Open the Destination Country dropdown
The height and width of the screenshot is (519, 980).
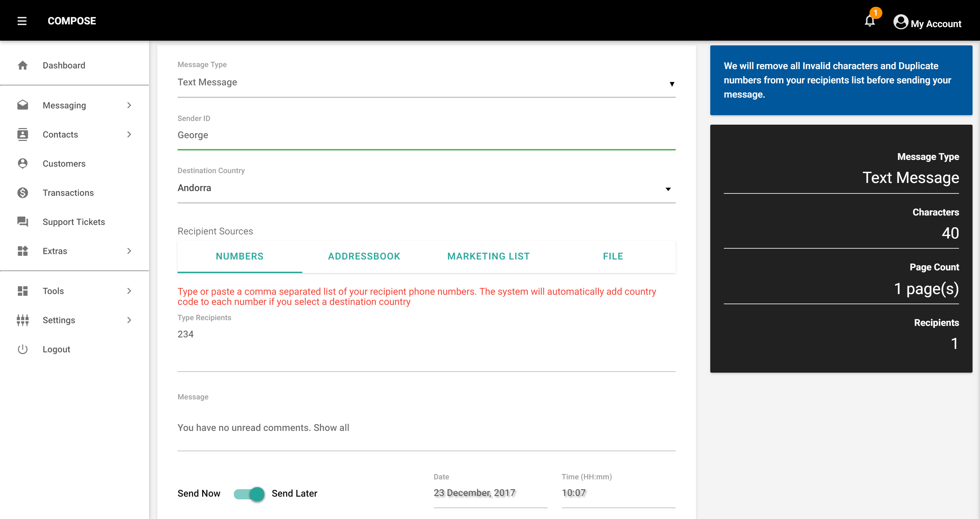coord(426,188)
